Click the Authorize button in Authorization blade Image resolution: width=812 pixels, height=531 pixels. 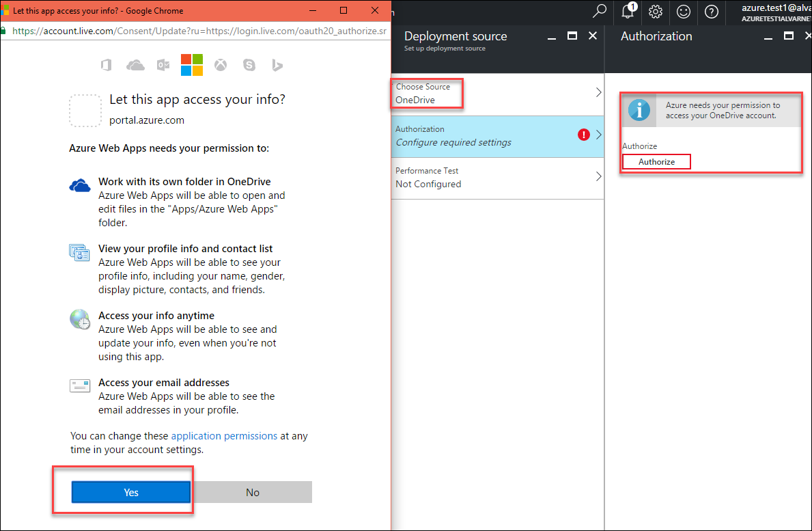657,162
